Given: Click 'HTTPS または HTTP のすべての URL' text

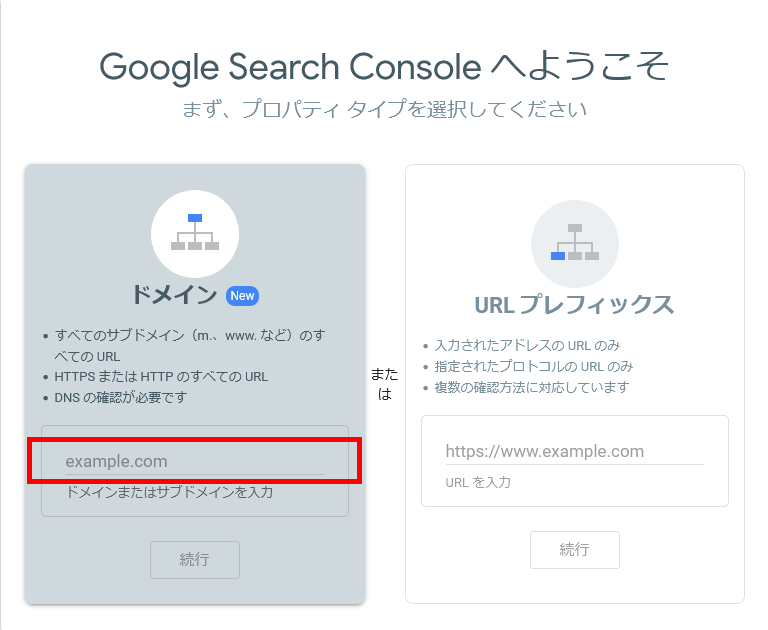Looking at the screenshot, I should (x=161, y=376).
